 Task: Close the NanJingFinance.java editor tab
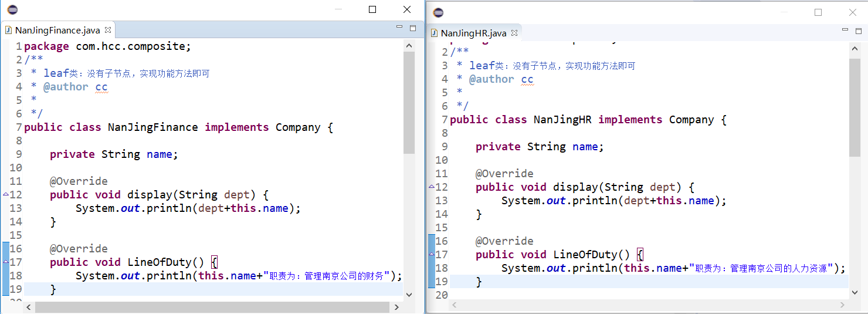[x=107, y=29]
